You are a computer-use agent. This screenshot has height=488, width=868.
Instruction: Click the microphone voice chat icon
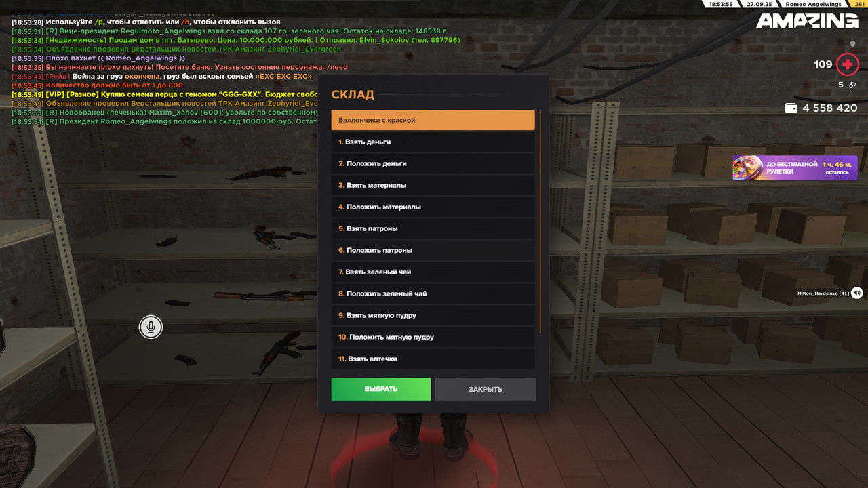point(151,327)
